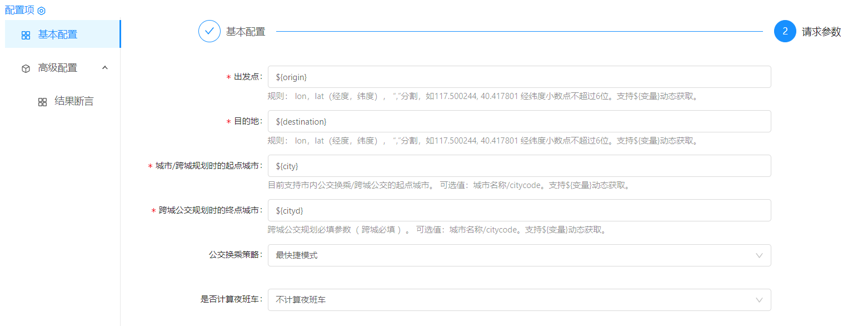Click the 不计算夜班车 selected value
Image resolution: width=868 pixels, height=326 pixels.
coord(301,300)
